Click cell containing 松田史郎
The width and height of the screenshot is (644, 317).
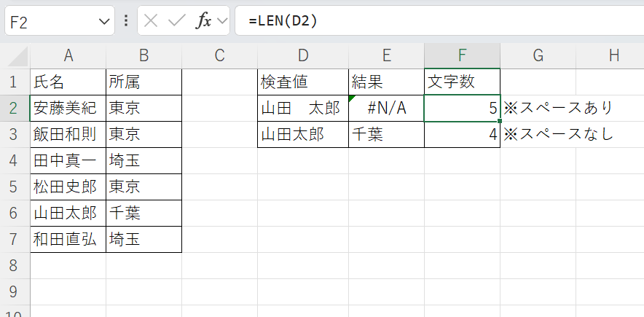[68, 187]
